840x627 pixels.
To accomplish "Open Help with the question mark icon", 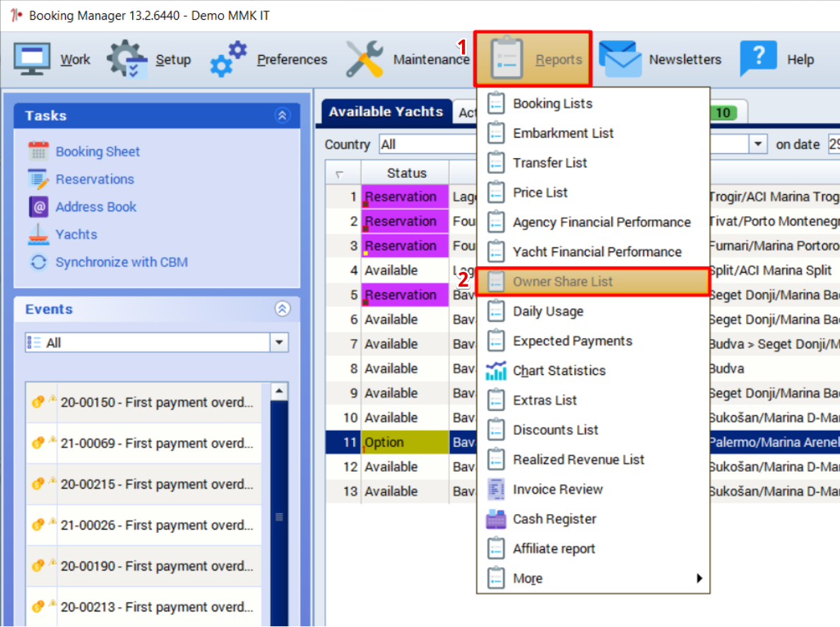I will coord(757,59).
